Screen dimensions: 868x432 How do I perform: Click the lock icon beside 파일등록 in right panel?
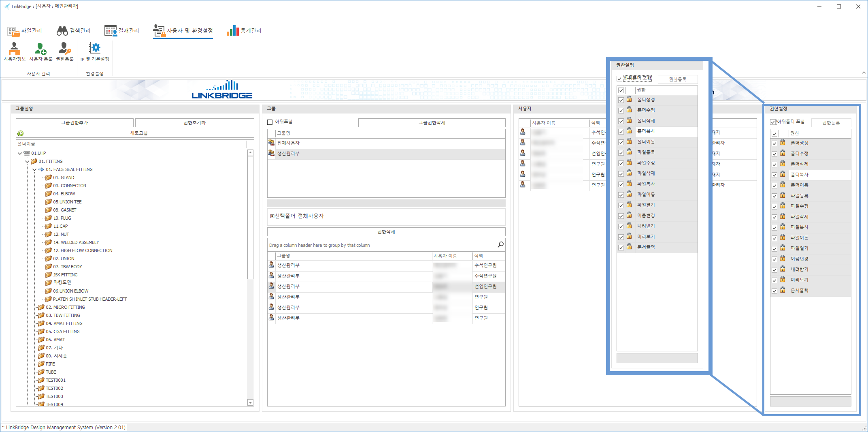(x=783, y=195)
